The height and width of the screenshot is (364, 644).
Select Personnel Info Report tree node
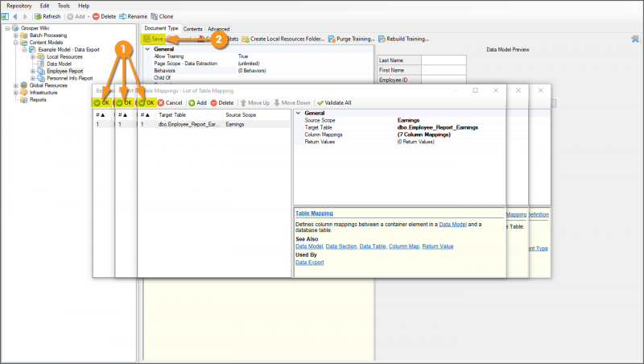point(70,78)
